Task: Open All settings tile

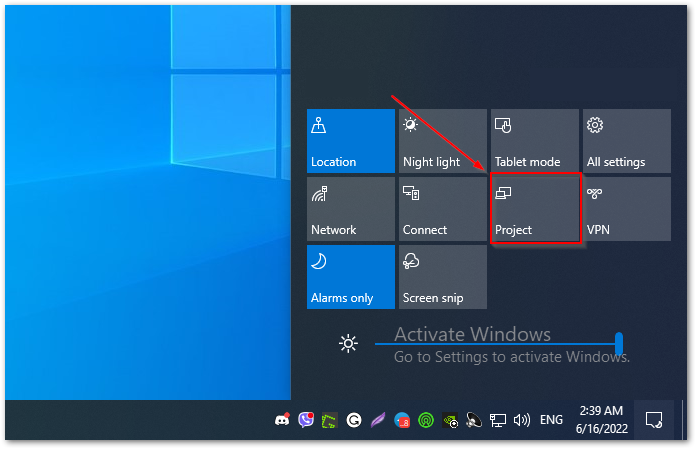Action: (x=627, y=141)
